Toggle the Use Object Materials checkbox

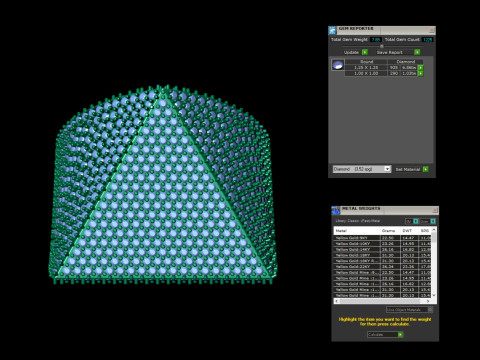tap(430, 310)
